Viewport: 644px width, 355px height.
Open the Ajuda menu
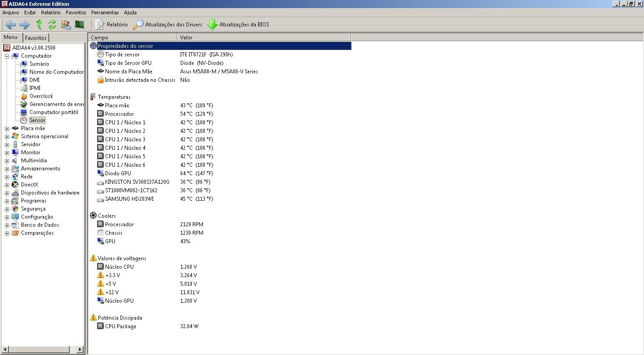click(130, 13)
